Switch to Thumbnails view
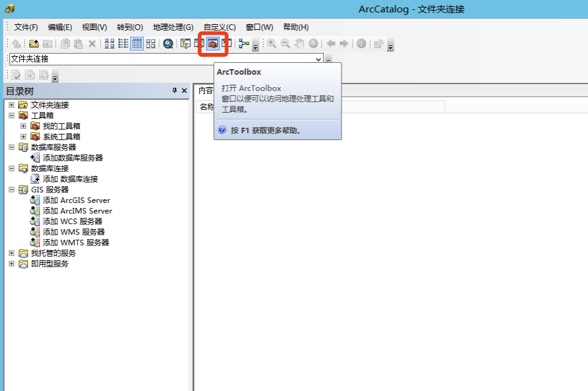 pos(151,44)
